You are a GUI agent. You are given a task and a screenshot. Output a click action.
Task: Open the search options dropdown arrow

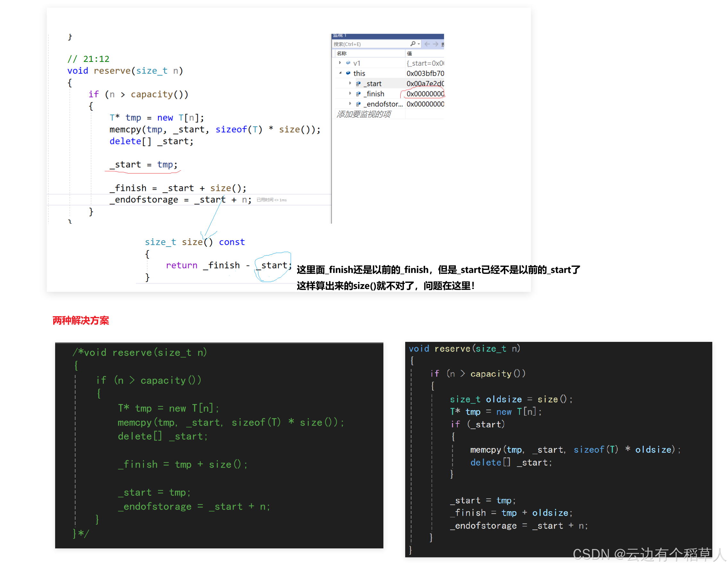(419, 44)
